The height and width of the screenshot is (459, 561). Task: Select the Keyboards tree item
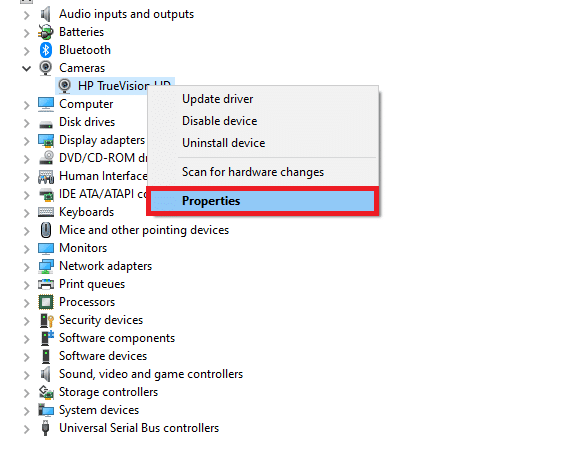click(x=86, y=212)
